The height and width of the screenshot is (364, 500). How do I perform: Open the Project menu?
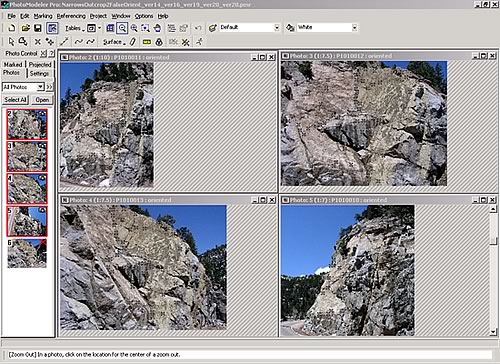(x=98, y=16)
